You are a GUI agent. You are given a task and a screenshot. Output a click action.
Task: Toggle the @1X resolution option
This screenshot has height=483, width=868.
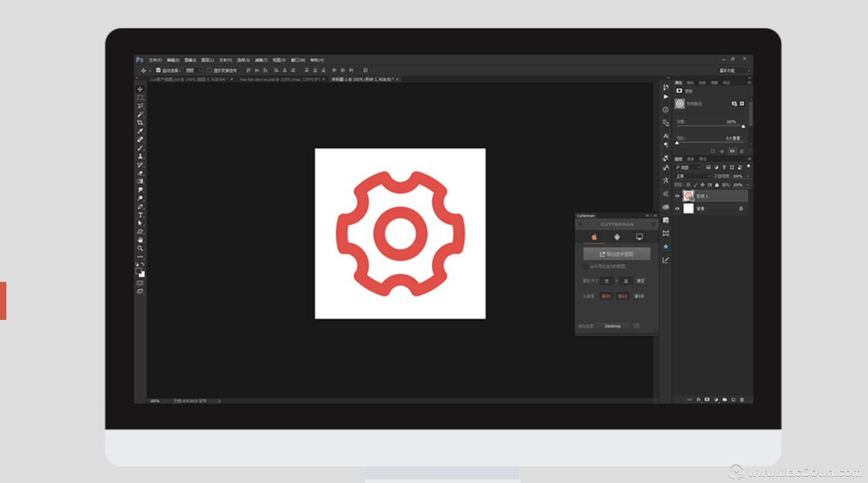[x=639, y=296]
